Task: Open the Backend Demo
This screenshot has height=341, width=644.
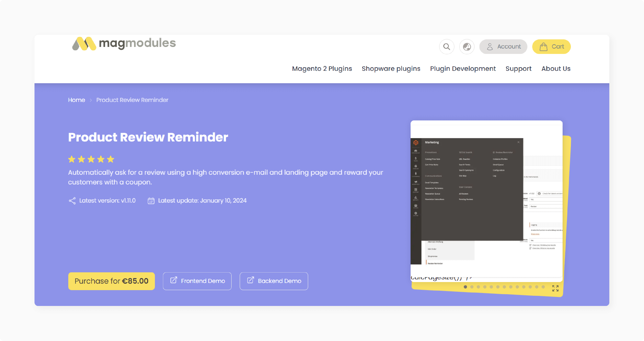Action: (274, 281)
